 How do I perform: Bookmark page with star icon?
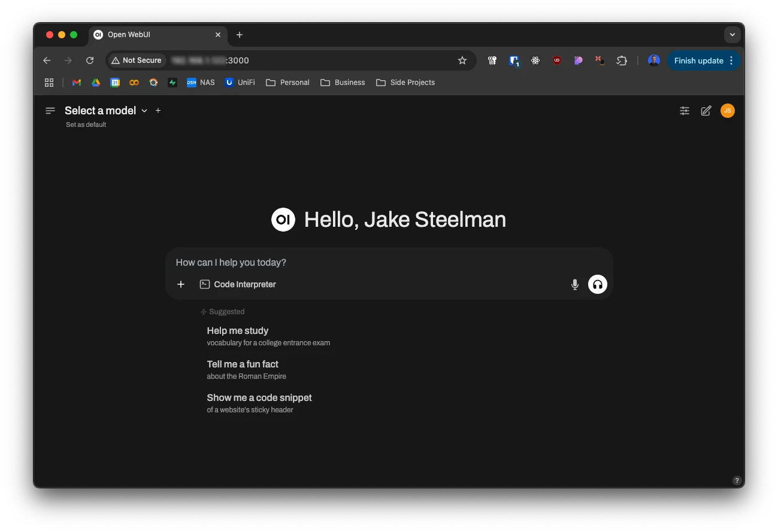(x=462, y=60)
